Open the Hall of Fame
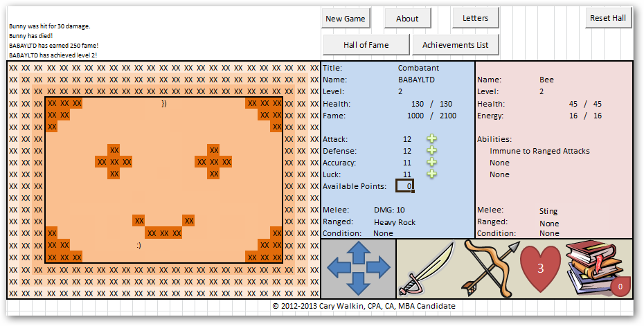Screen dimensions: 644x326 tap(366, 45)
